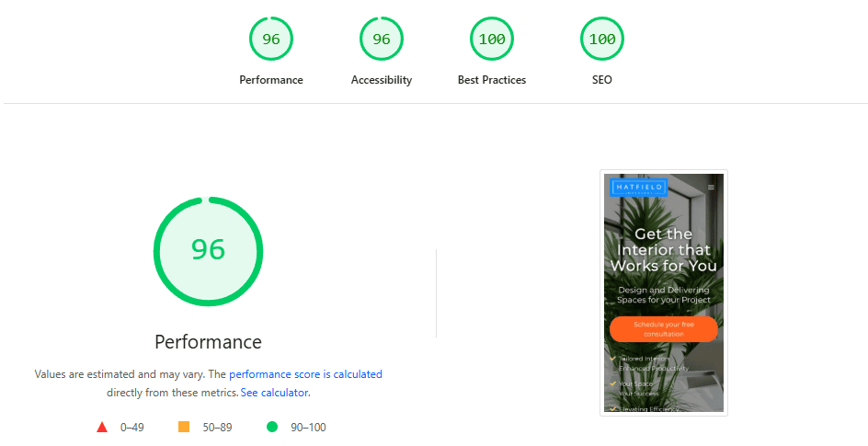Click the SEO 100 score gauge circle

[x=602, y=40]
